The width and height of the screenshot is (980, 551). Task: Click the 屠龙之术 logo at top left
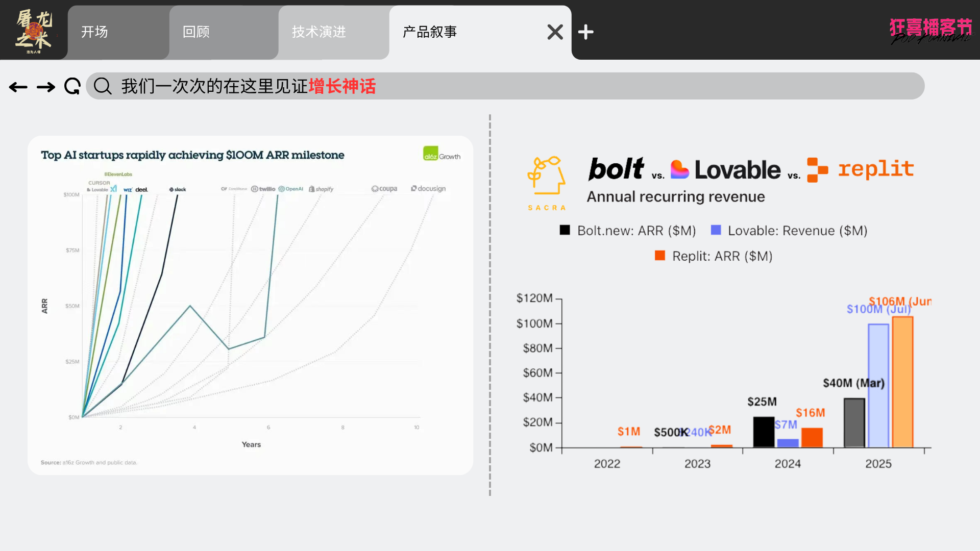[34, 31]
